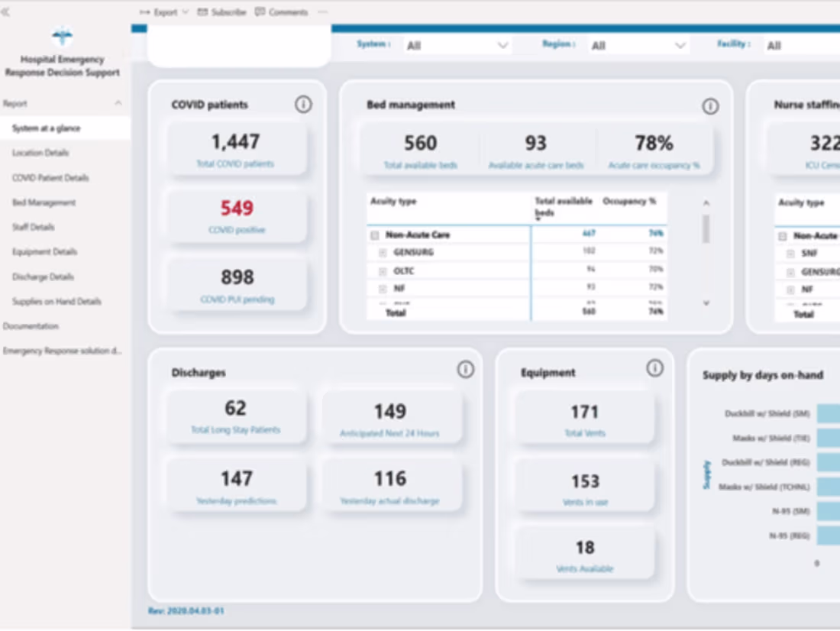Click the info icon on COVID patients card
840x631 pixels.
click(303, 105)
